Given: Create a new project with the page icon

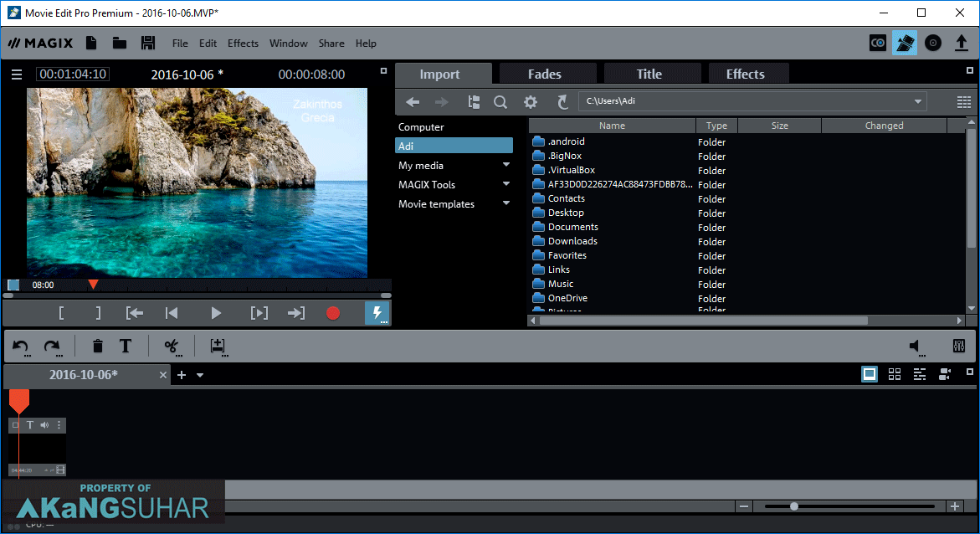Looking at the screenshot, I should [x=91, y=44].
